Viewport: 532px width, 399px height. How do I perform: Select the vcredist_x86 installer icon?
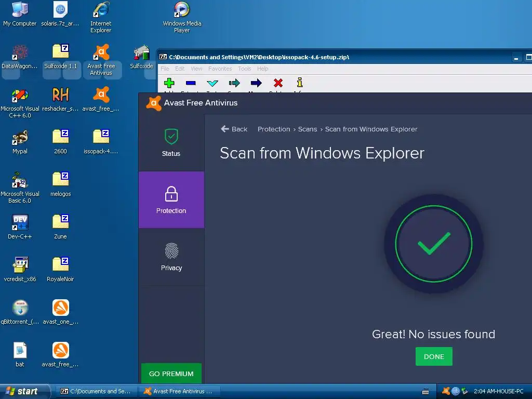click(20, 270)
